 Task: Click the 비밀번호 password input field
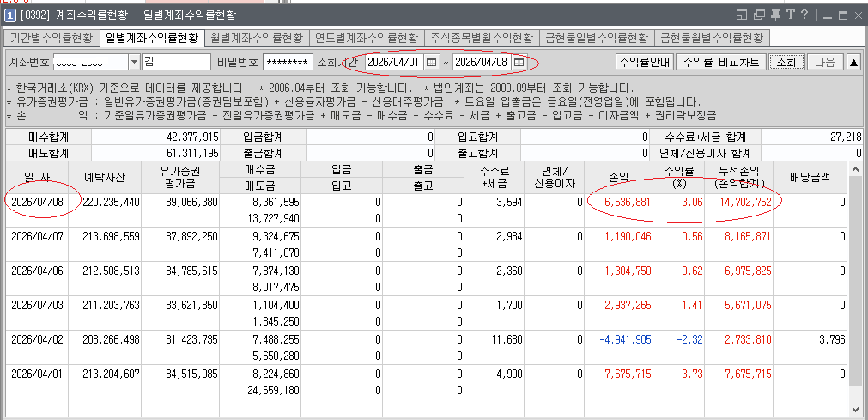tap(288, 62)
